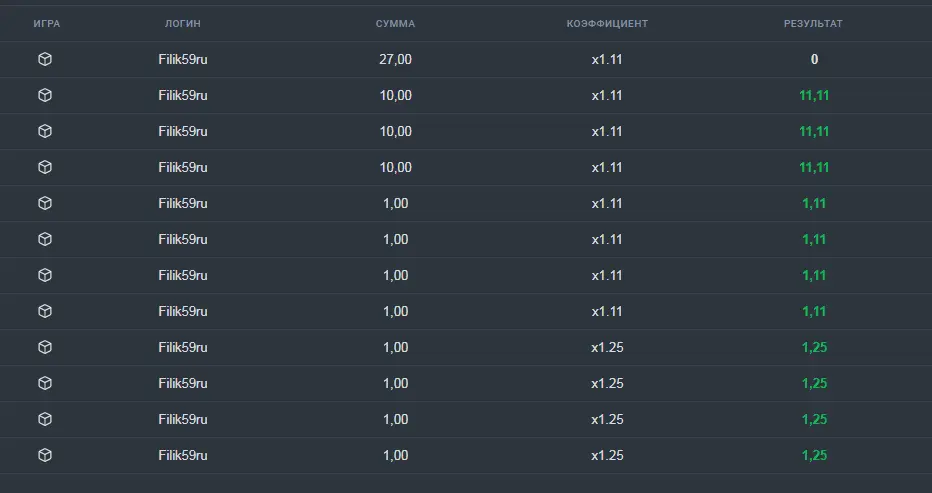Select the РЕЗУЛЬТАТ column header
932x493 pixels.
[813, 24]
